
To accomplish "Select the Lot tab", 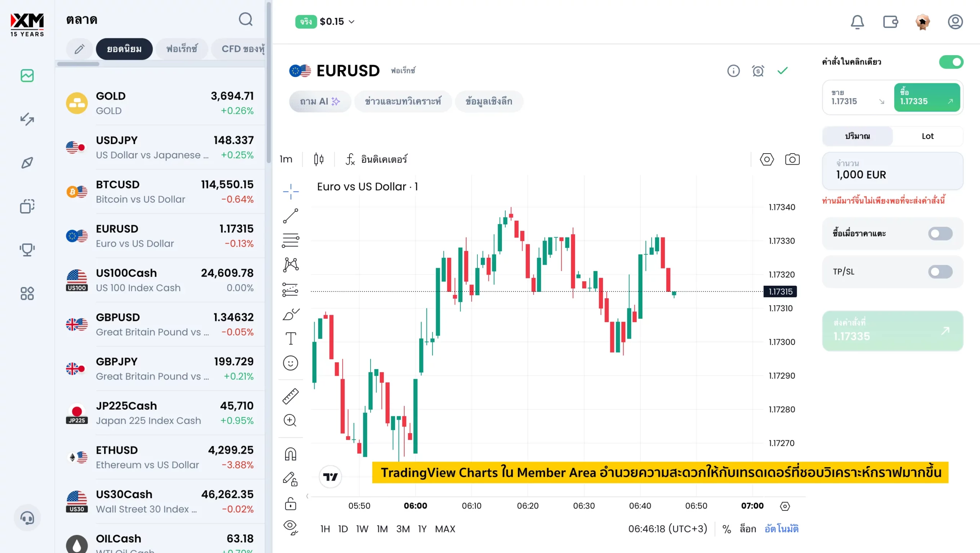I will pos(927,136).
